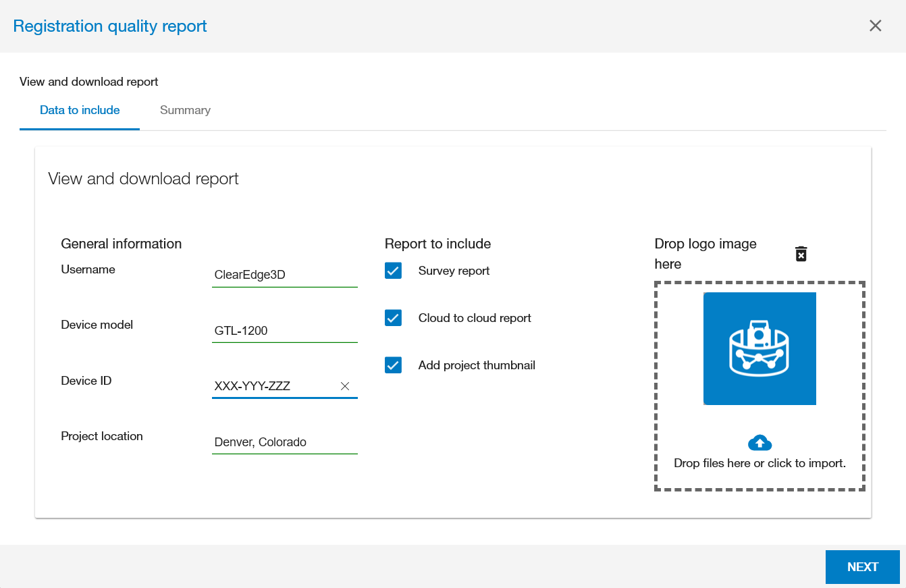Click the trash icon to delete logo
The image size is (906, 588).
click(801, 254)
